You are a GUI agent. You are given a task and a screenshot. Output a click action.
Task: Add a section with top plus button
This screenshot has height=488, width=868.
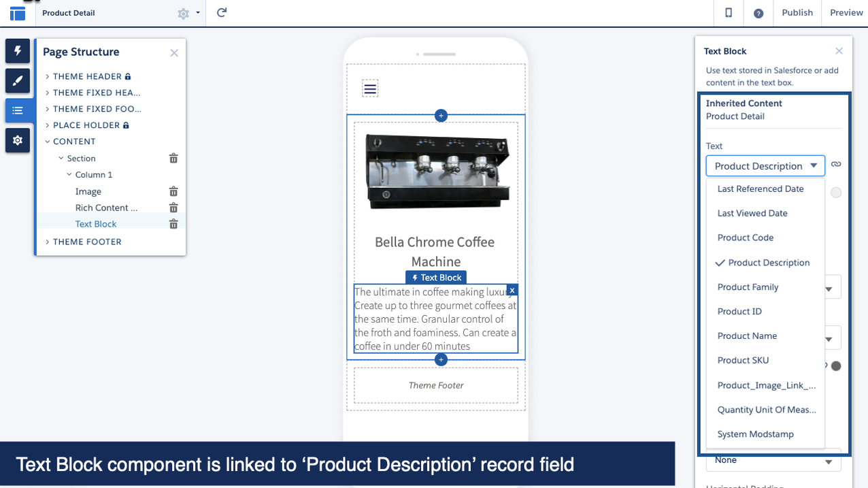point(441,116)
